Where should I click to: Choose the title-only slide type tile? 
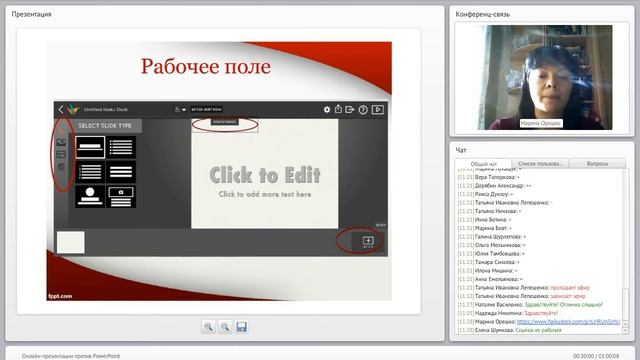(90, 147)
